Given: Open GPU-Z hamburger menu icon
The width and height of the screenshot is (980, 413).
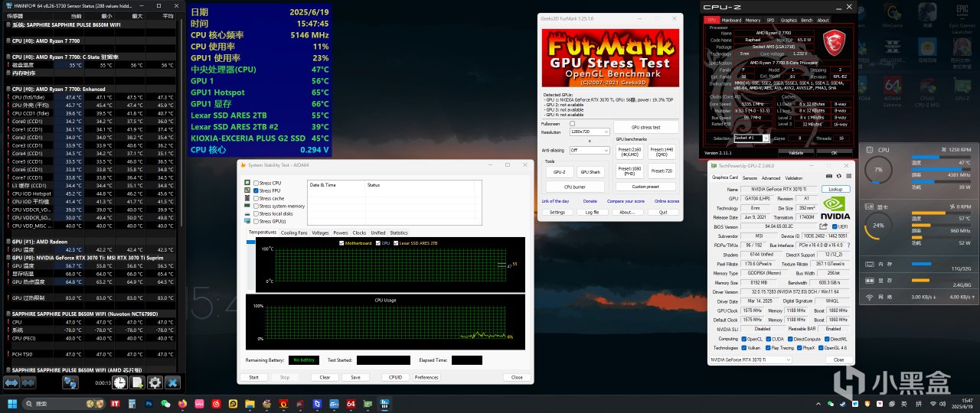Looking at the screenshot, I should click(x=848, y=176).
